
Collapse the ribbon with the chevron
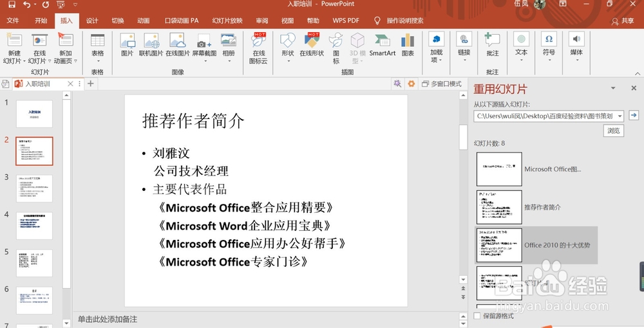click(638, 73)
